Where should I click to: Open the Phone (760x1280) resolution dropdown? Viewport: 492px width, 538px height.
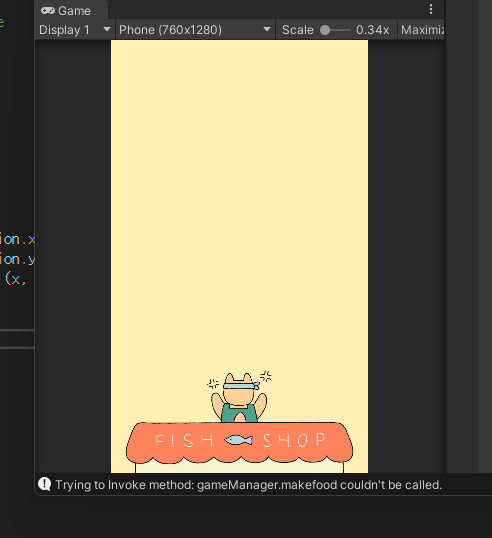click(x=195, y=30)
